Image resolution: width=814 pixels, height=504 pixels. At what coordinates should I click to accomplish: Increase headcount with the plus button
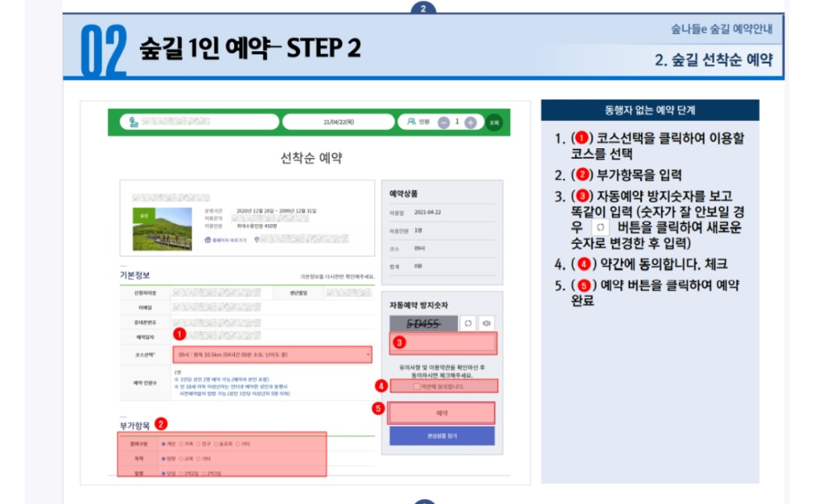(470, 123)
